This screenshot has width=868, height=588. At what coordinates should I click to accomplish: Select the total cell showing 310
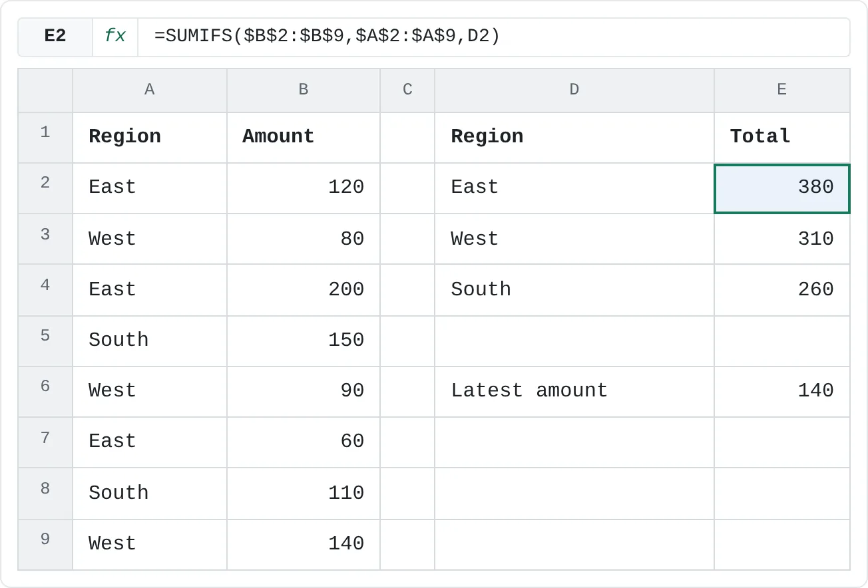[x=782, y=239]
